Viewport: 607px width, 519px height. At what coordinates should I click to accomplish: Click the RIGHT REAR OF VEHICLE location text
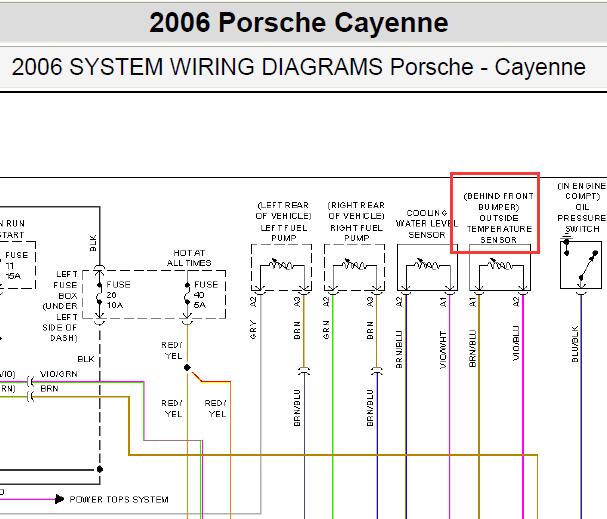(356, 210)
